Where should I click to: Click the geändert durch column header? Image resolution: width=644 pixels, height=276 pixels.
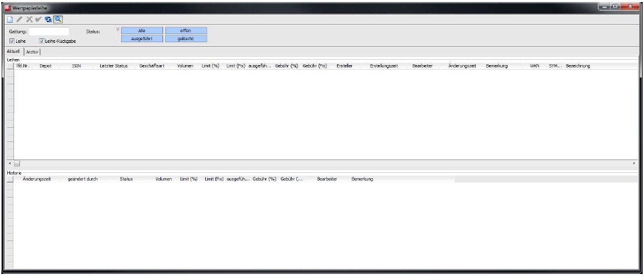(82, 180)
